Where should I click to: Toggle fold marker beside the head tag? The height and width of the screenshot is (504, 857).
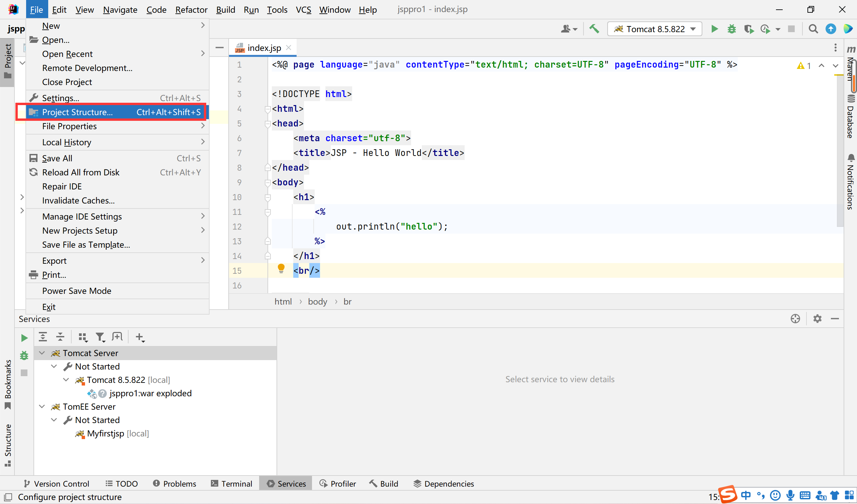point(267,124)
